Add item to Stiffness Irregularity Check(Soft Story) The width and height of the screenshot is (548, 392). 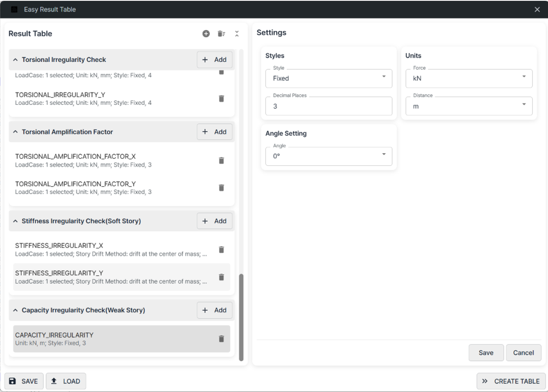pyautogui.click(x=215, y=221)
